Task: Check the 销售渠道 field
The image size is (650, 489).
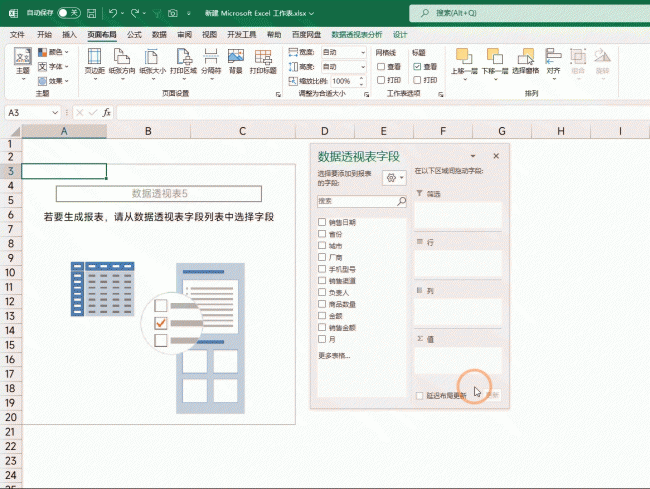Action: (x=322, y=280)
